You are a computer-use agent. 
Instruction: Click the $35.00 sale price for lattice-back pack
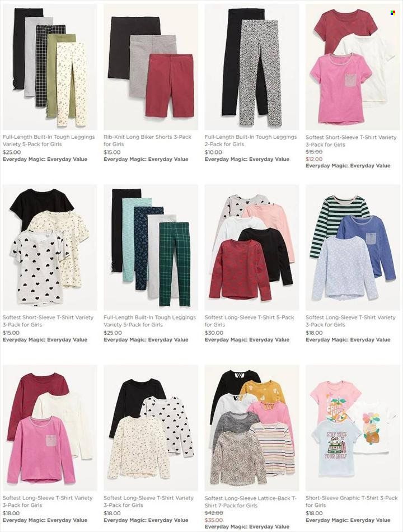214,520
